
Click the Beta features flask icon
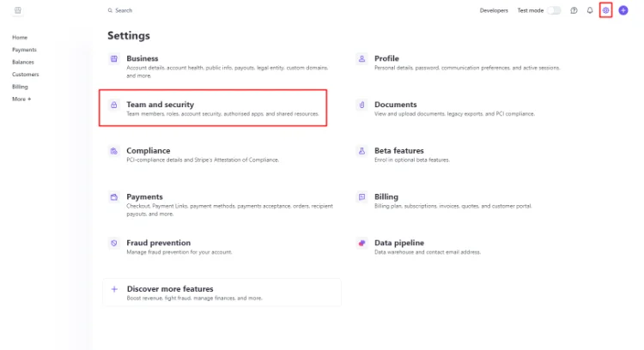(x=361, y=150)
